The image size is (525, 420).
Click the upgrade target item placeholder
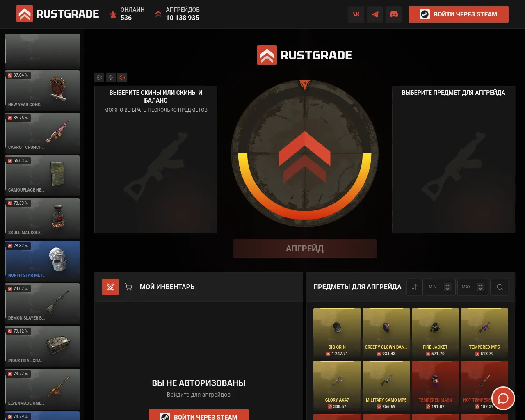(454, 160)
